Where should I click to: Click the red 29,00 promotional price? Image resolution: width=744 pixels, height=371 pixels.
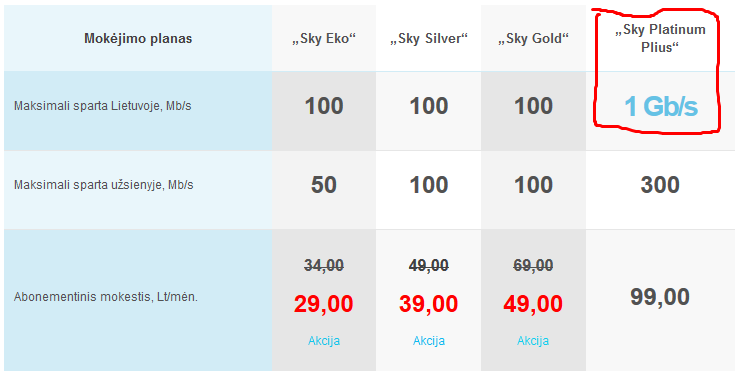(x=324, y=304)
